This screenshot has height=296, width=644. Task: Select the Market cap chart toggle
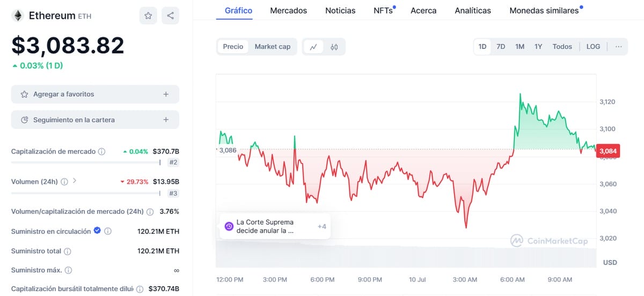(273, 47)
